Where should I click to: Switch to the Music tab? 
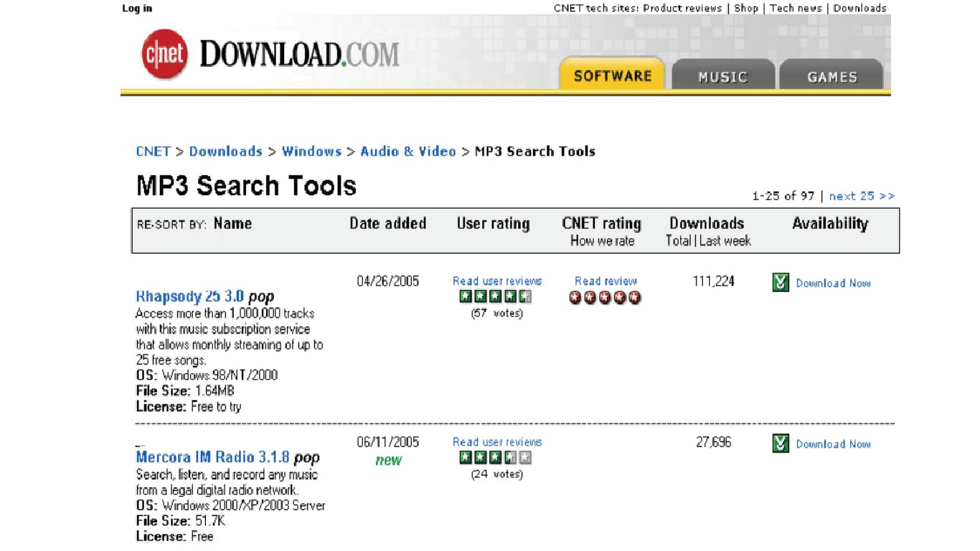(723, 76)
